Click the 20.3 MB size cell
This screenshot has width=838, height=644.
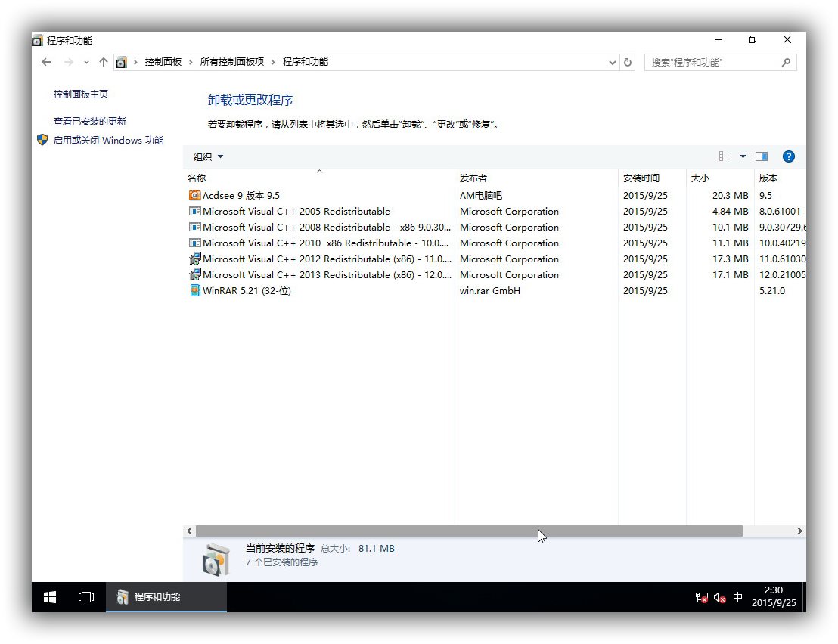pyautogui.click(x=730, y=196)
